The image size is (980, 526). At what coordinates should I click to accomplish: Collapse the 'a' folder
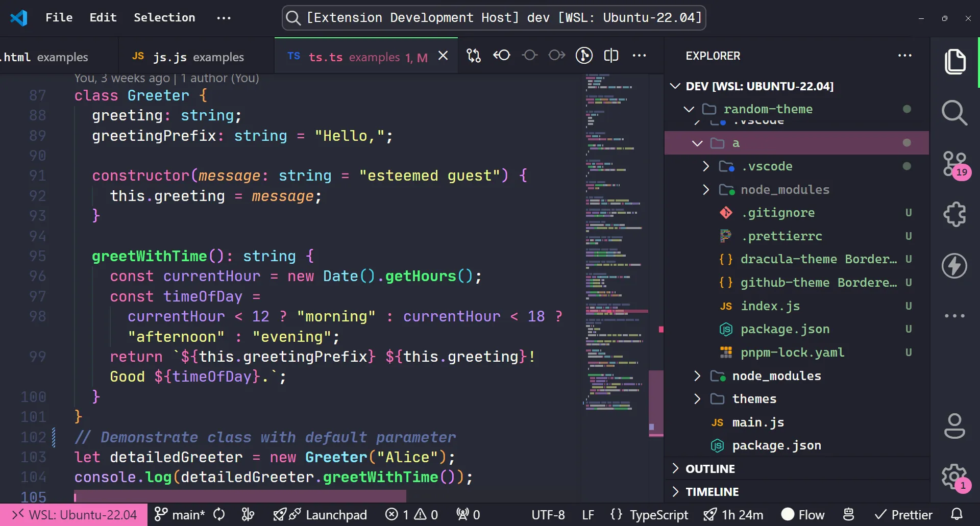point(796,143)
